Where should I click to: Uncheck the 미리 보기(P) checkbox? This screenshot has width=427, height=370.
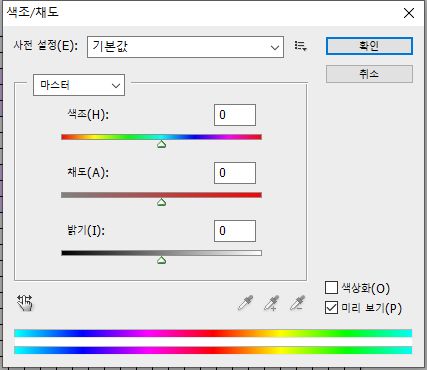tap(331, 308)
